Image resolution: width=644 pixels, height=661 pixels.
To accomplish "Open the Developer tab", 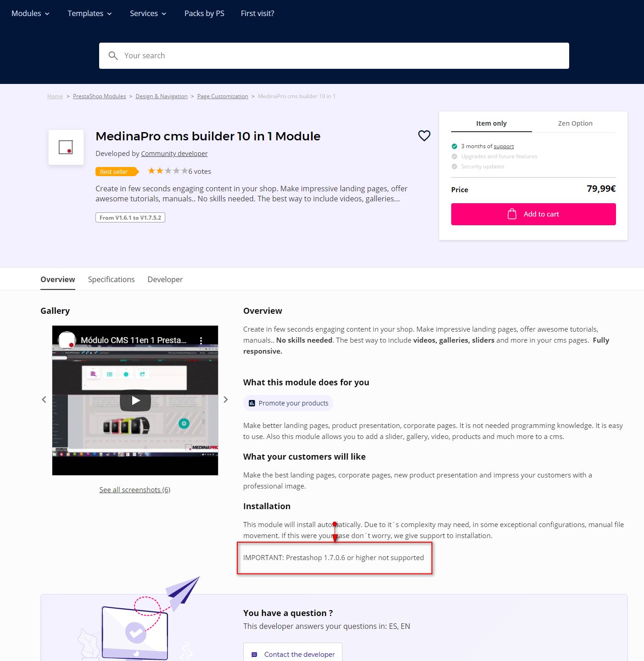I will [165, 279].
